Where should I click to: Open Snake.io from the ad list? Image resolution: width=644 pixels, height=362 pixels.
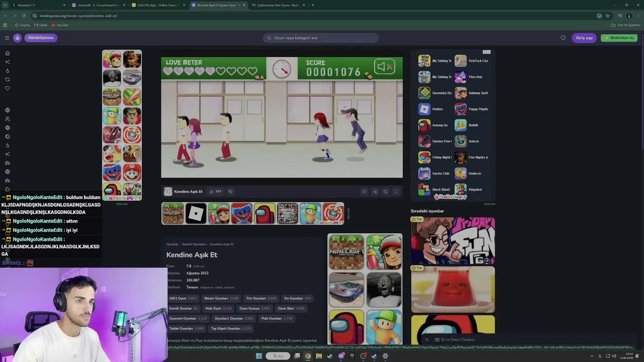pyautogui.click(x=468, y=173)
